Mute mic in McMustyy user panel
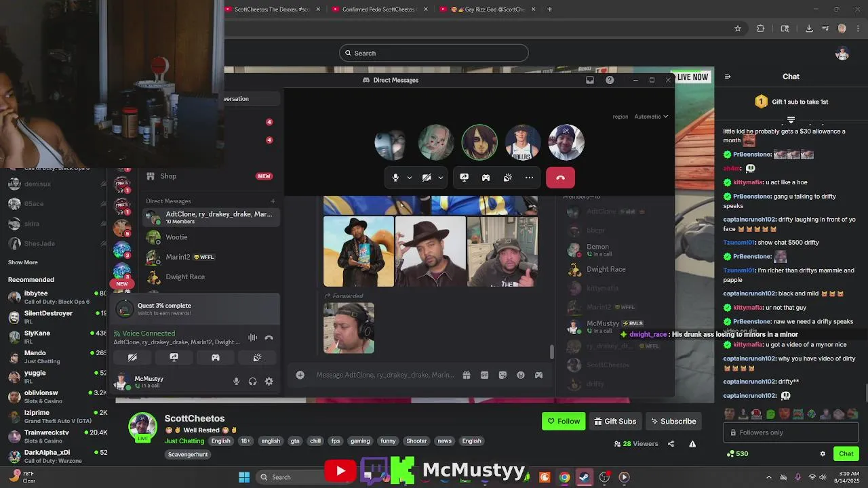This screenshot has width=868, height=488. point(236,382)
